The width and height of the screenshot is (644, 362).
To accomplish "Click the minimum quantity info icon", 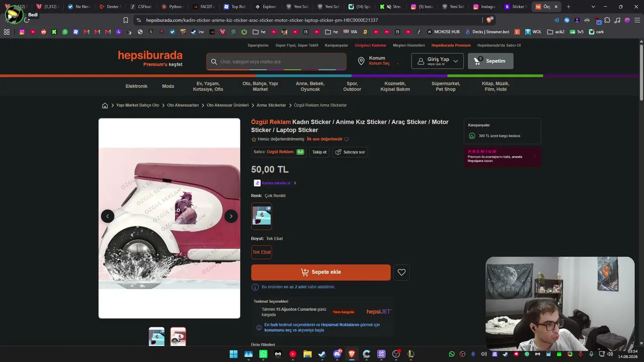I will pos(255,287).
